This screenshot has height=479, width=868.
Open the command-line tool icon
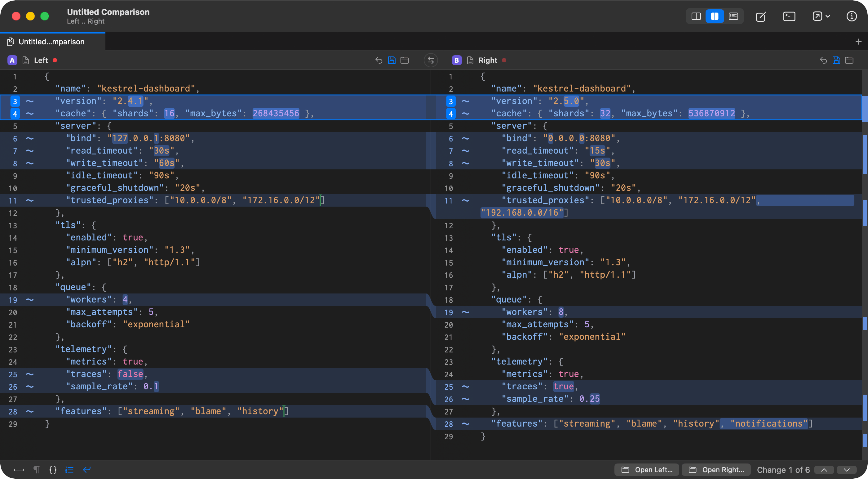789,16
